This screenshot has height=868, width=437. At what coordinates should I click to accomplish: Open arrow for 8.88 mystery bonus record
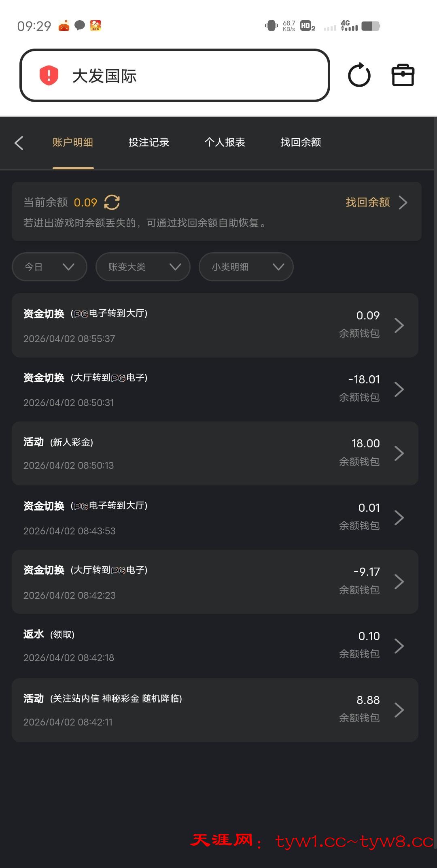click(x=399, y=710)
